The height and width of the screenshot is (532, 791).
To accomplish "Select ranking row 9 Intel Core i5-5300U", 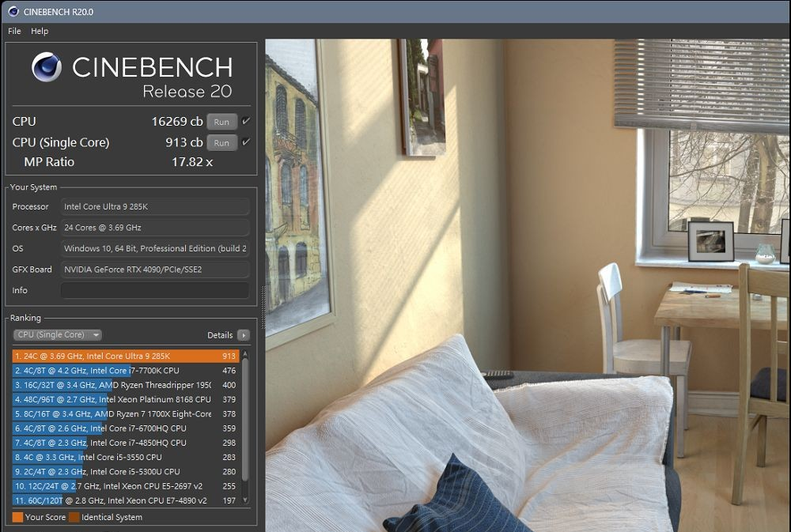I will pos(126,472).
